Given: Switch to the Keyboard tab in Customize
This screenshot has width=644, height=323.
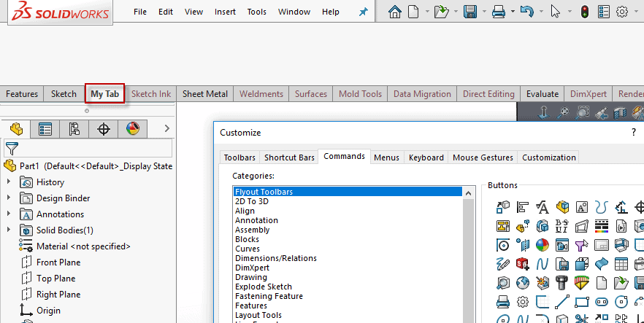Looking at the screenshot, I should pyautogui.click(x=426, y=157).
